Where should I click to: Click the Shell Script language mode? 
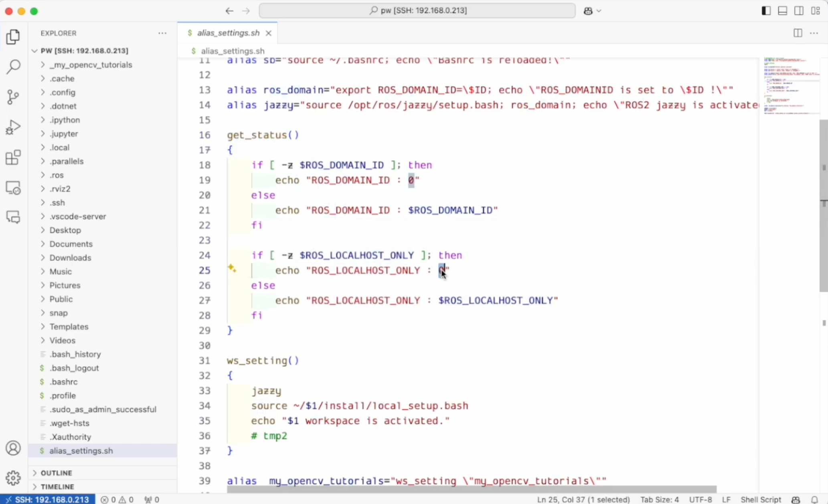(x=761, y=499)
